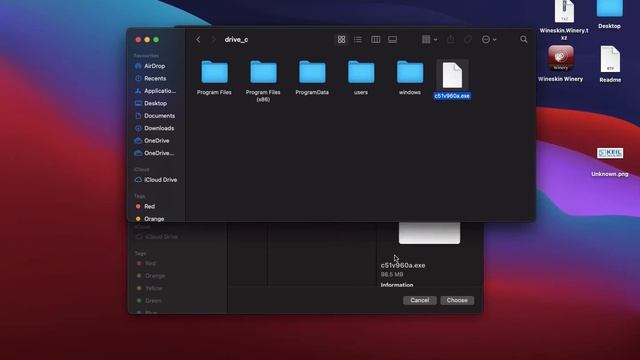640x360 pixels.
Task: Click the green zoom button of drive_c window
Action: pos(156,40)
